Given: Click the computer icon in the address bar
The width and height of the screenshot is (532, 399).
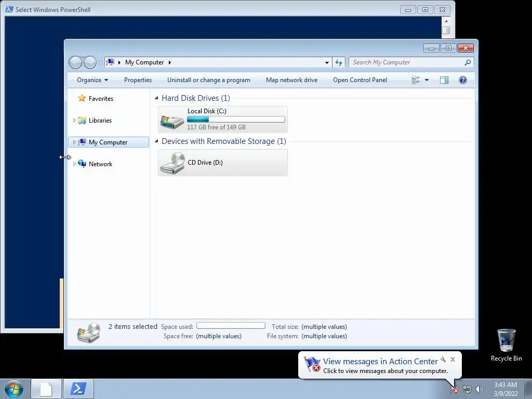Looking at the screenshot, I should (110, 62).
